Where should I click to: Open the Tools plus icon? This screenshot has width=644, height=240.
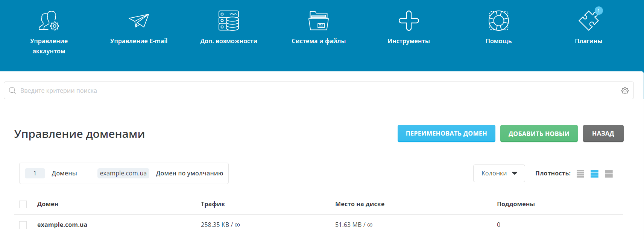click(409, 21)
